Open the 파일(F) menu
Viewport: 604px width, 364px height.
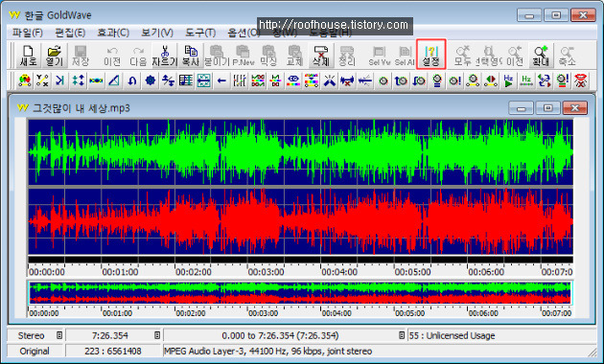[28, 33]
